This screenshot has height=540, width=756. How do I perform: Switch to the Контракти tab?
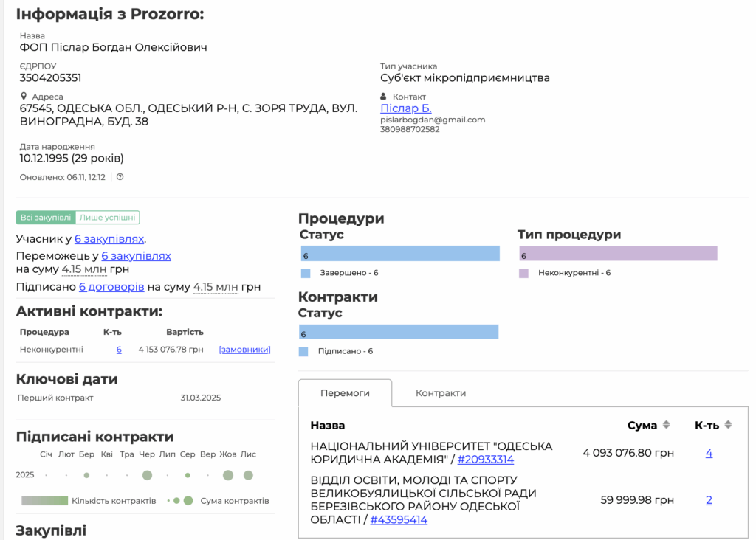441,393
